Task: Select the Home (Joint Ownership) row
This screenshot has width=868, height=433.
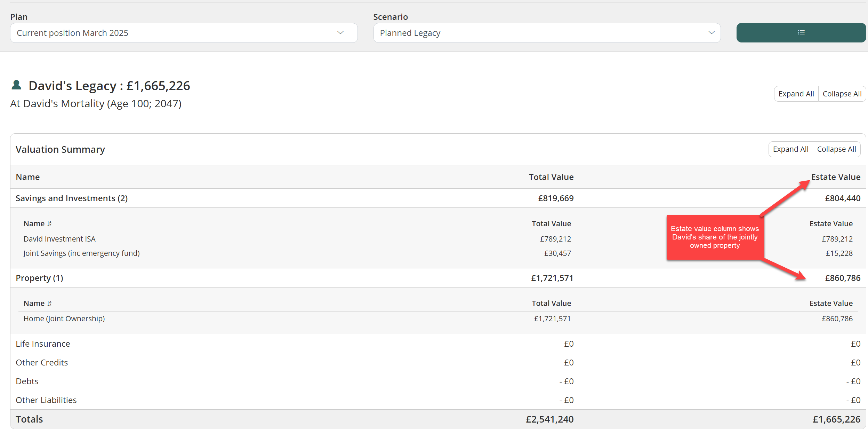Action: (x=64, y=319)
